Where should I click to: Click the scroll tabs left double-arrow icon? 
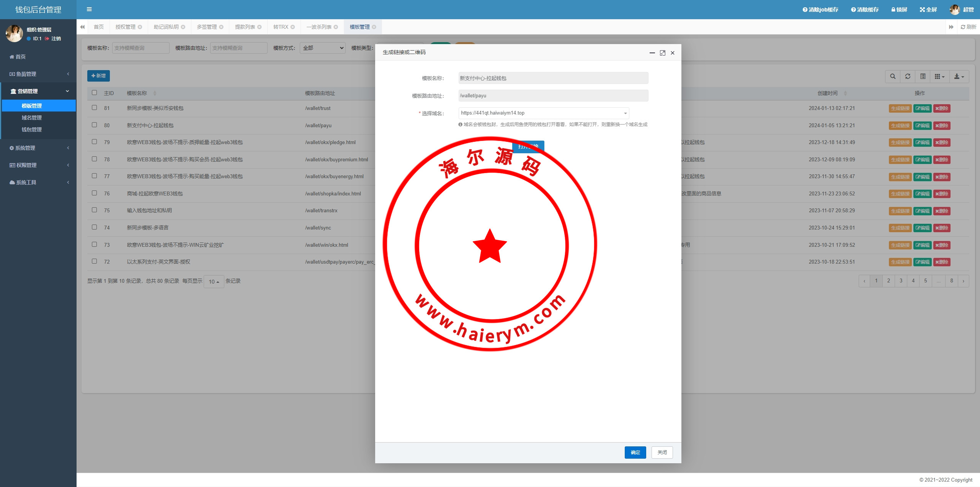click(82, 27)
